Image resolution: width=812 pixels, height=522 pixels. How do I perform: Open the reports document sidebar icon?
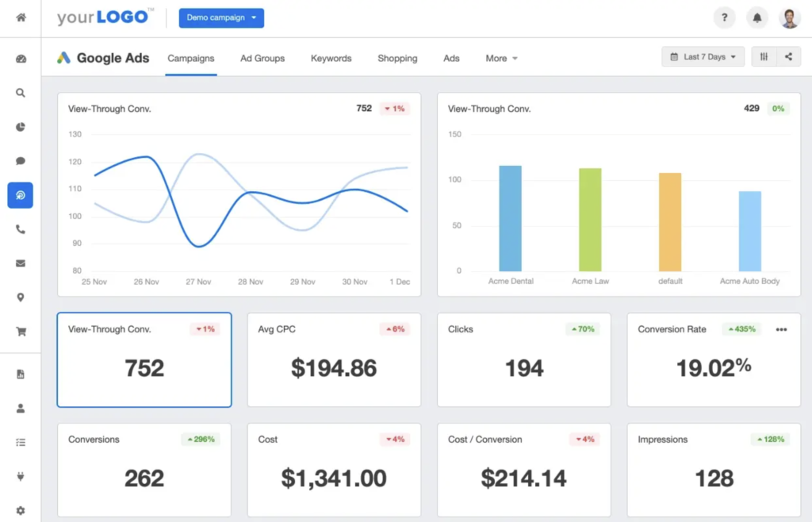click(x=21, y=374)
